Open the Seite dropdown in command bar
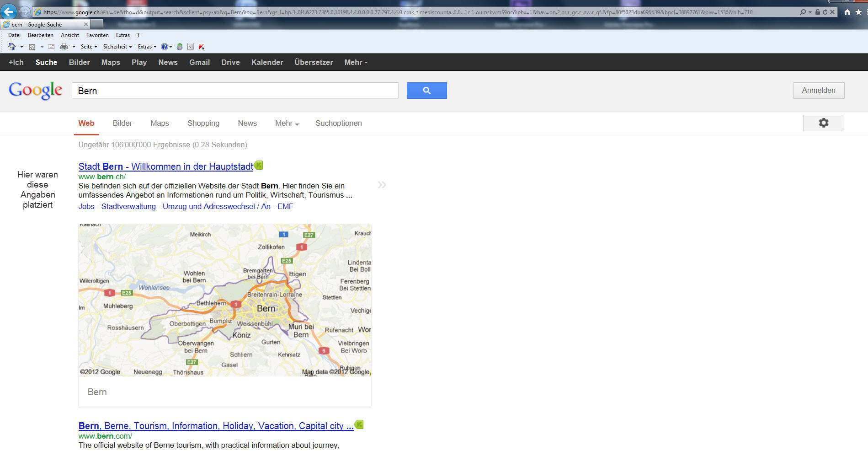Screen dimensions: 868x451 pyautogui.click(x=89, y=47)
